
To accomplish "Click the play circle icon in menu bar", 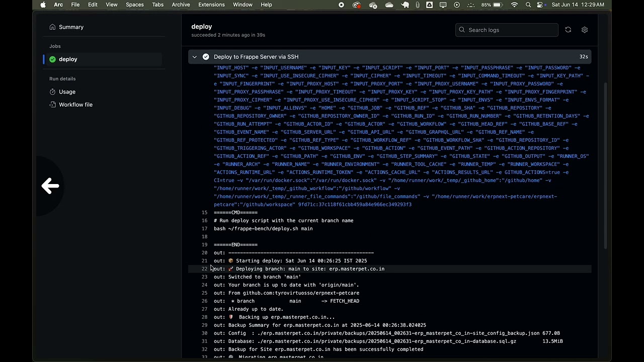I will (457, 5).
